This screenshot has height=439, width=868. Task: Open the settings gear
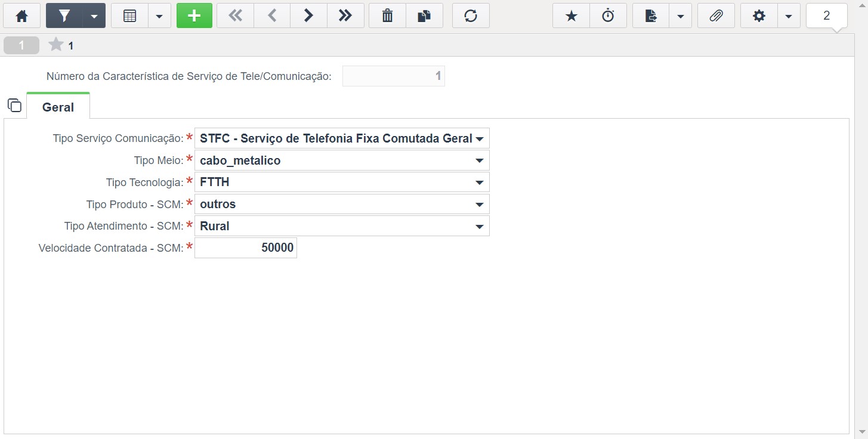click(x=759, y=16)
